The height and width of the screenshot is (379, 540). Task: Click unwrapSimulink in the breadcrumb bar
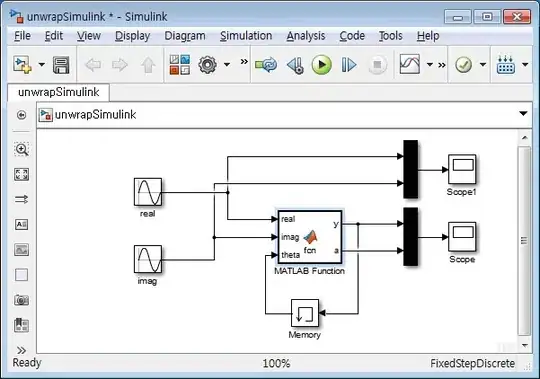point(95,115)
